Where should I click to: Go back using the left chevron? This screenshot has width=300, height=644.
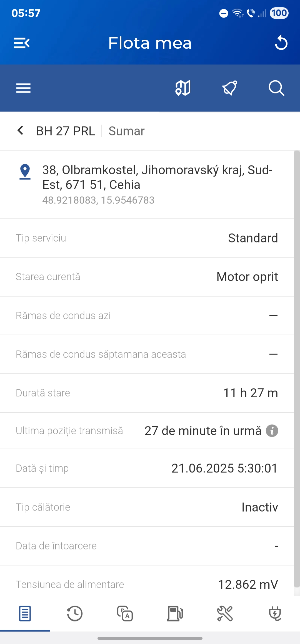[20, 130]
